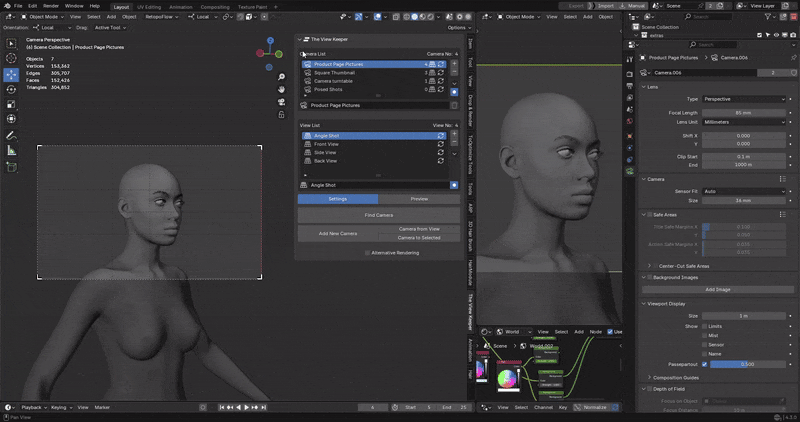Switch to Texture Paint workspace tab
Screen dimensions: 800x422
(252, 7)
